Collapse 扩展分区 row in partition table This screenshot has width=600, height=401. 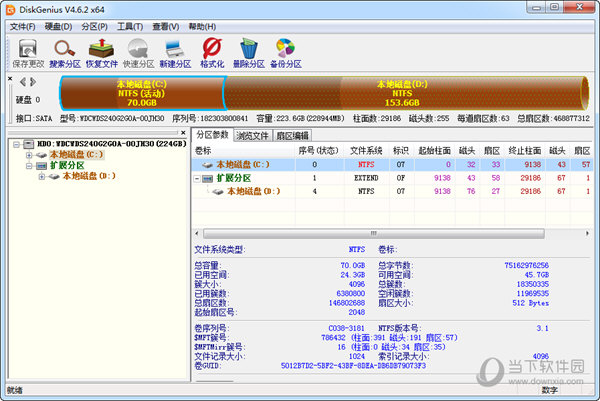click(x=197, y=179)
